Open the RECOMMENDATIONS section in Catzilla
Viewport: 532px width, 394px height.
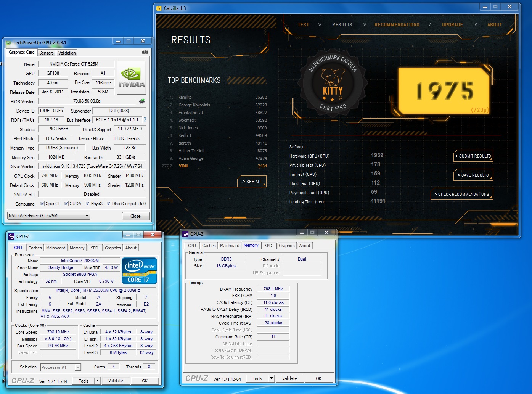397,24
